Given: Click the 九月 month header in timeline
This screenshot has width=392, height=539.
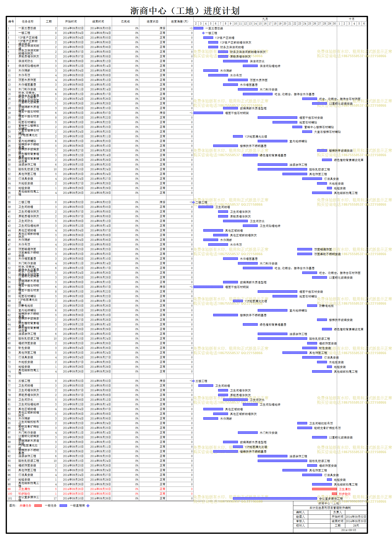Looking at the screenshot, I should (265, 19).
